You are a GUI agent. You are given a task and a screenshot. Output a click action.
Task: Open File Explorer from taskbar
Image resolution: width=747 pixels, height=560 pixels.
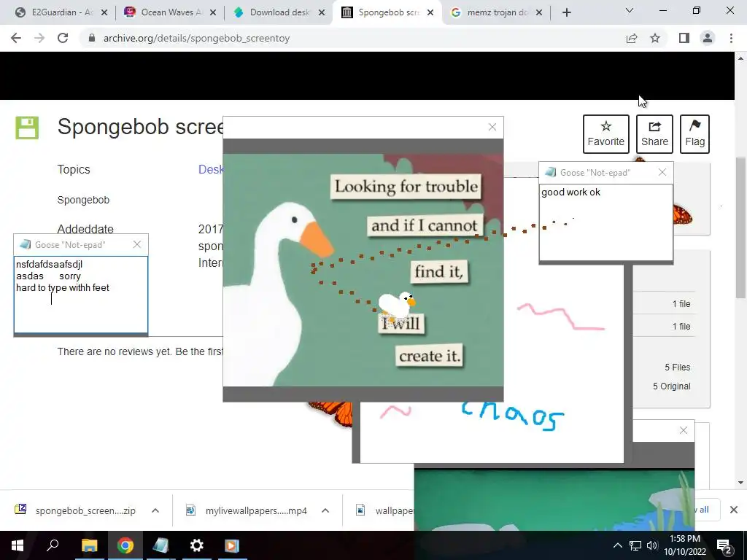tap(89, 545)
